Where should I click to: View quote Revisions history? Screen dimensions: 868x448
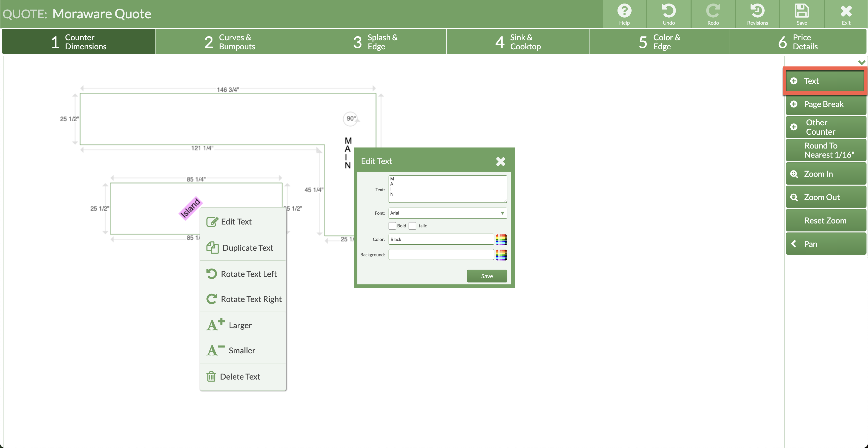click(757, 13)
